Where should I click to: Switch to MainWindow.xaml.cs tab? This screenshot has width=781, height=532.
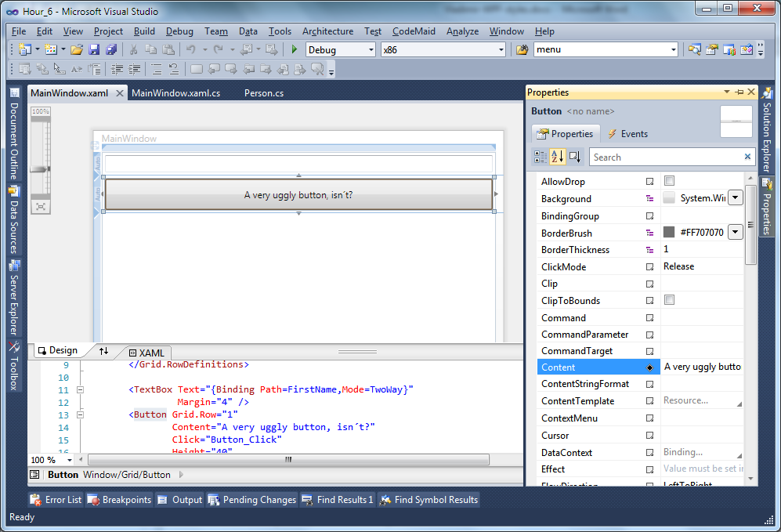[x=175, y=93]
